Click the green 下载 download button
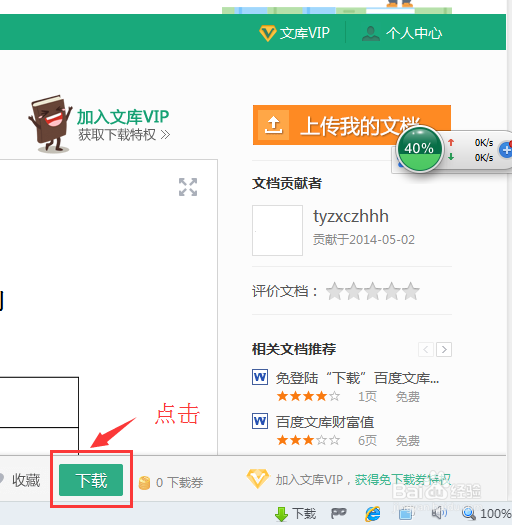Viewport: 512px width, 525px height. [x=91, y=480]
